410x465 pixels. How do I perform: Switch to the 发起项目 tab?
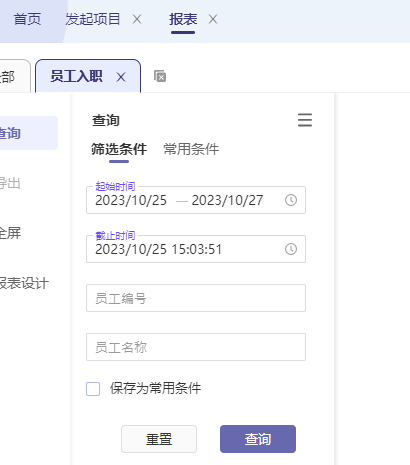click(x=92, y=19)
